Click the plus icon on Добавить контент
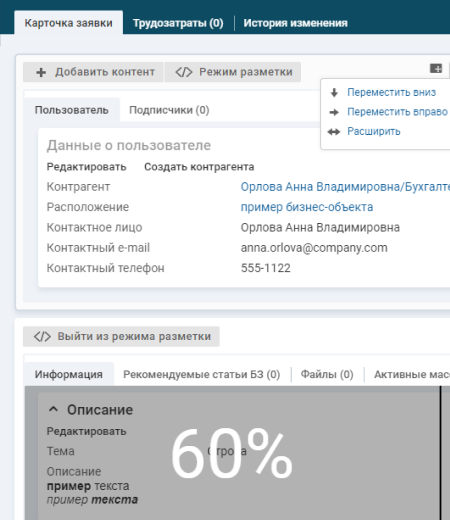450x520 pixels. [x=41, y=72]
